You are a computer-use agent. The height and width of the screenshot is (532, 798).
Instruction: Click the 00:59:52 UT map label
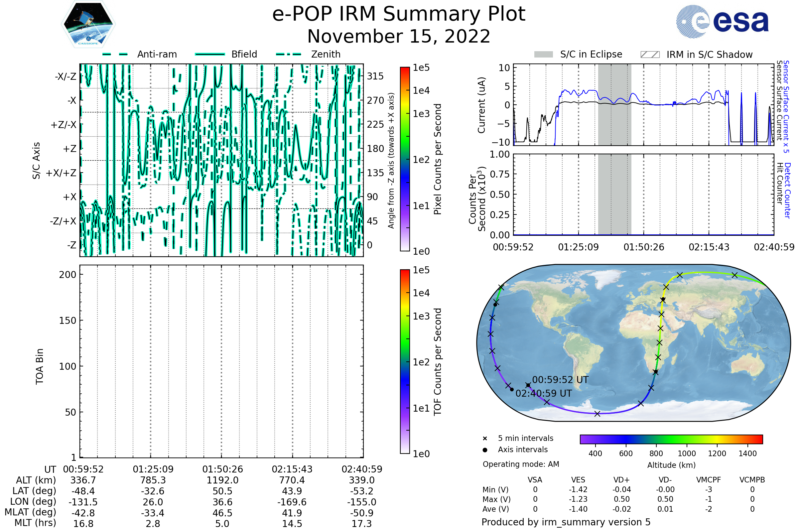(560, 380)
